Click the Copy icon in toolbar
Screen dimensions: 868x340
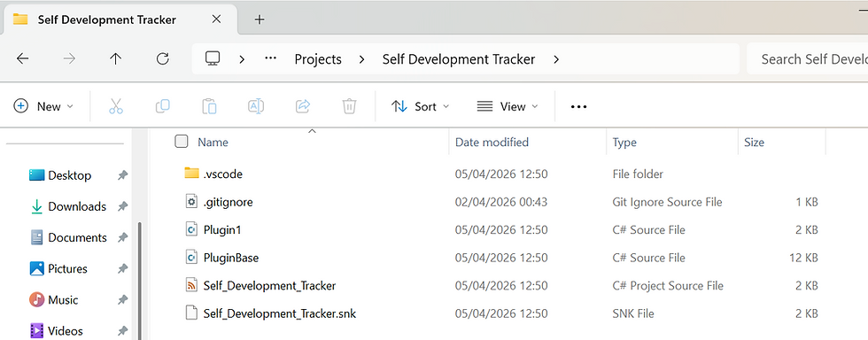[162, 106]
